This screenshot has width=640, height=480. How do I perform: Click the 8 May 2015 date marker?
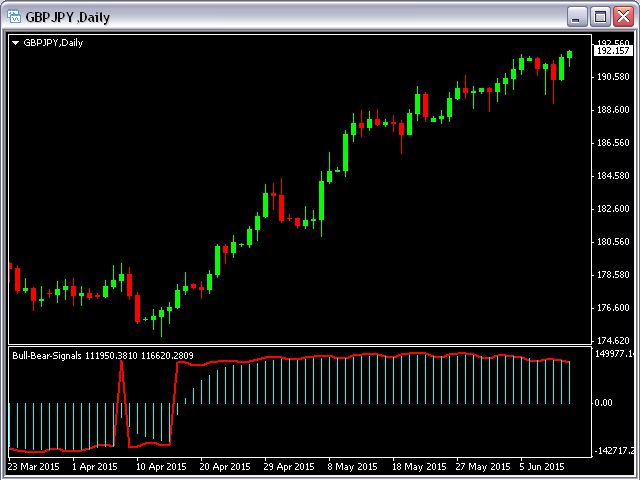pyautogui.click(x=352, y=467)
